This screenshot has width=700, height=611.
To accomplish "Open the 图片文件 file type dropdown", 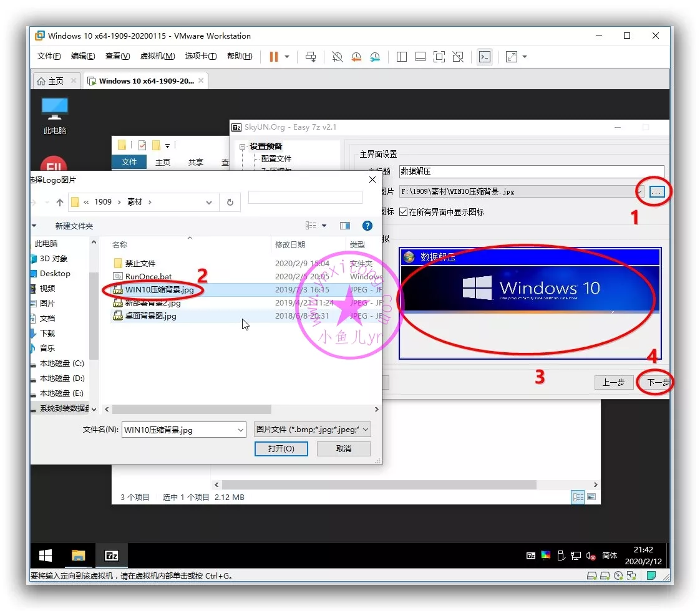I will click(365, 430).
